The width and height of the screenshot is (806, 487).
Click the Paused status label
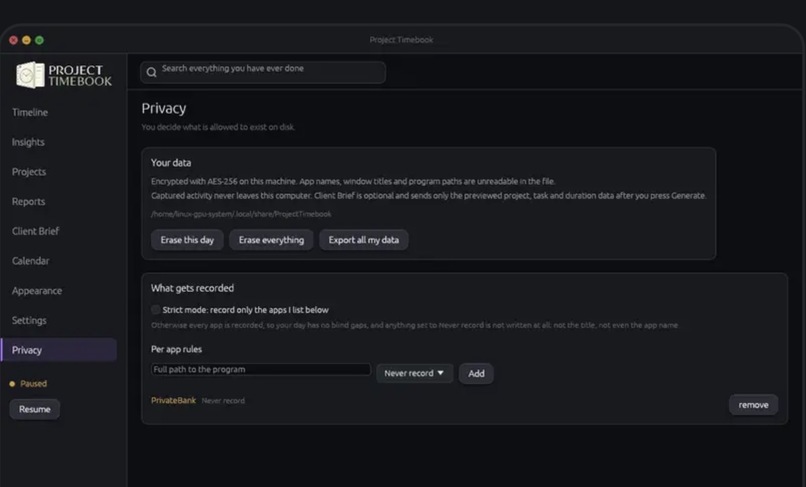click(33, 384)
